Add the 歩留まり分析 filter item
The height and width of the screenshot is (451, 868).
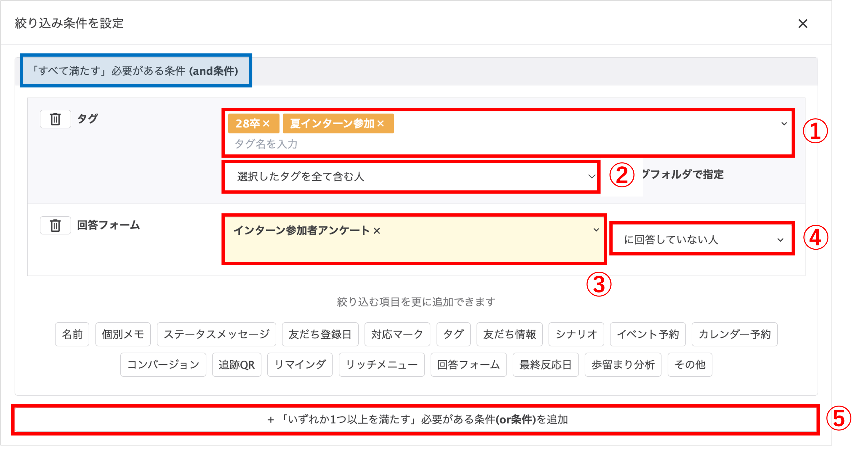pyautogui.click(x=623, y=364)
